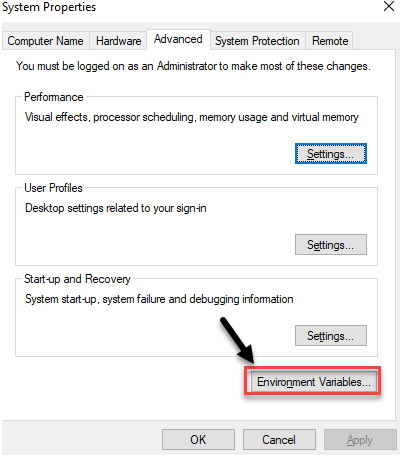Screen dimensions: 400x455
Task: Open User Profiles Settings button
Action: click(x=331, y=245)
